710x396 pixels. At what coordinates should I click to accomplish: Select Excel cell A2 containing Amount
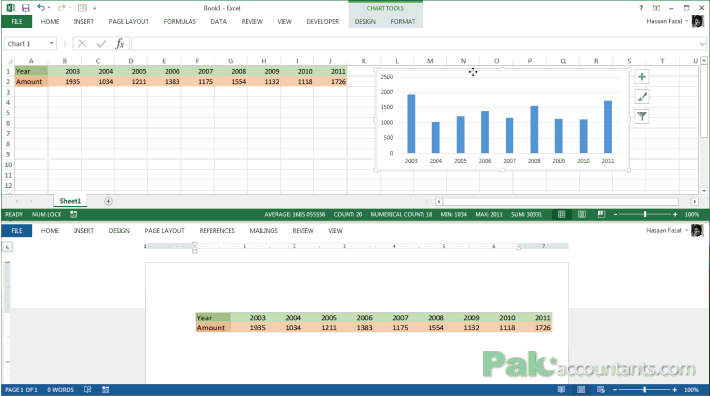[31, 81]
